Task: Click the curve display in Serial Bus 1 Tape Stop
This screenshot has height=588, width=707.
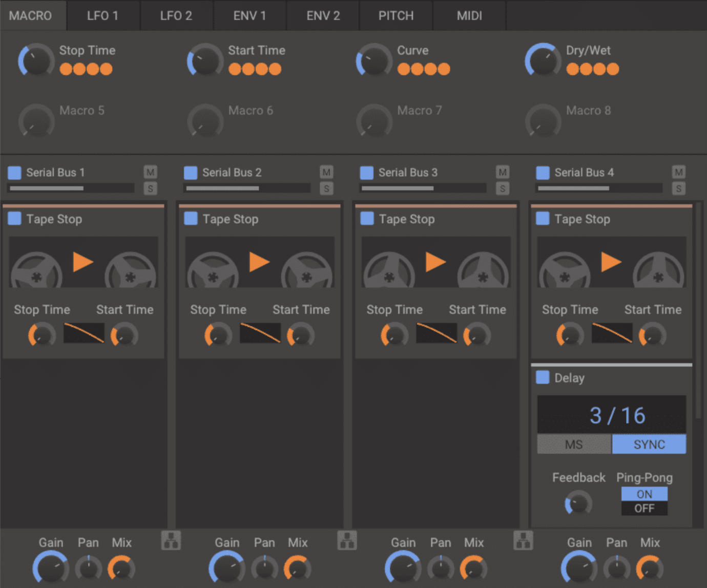Action: tap(84, 333)
